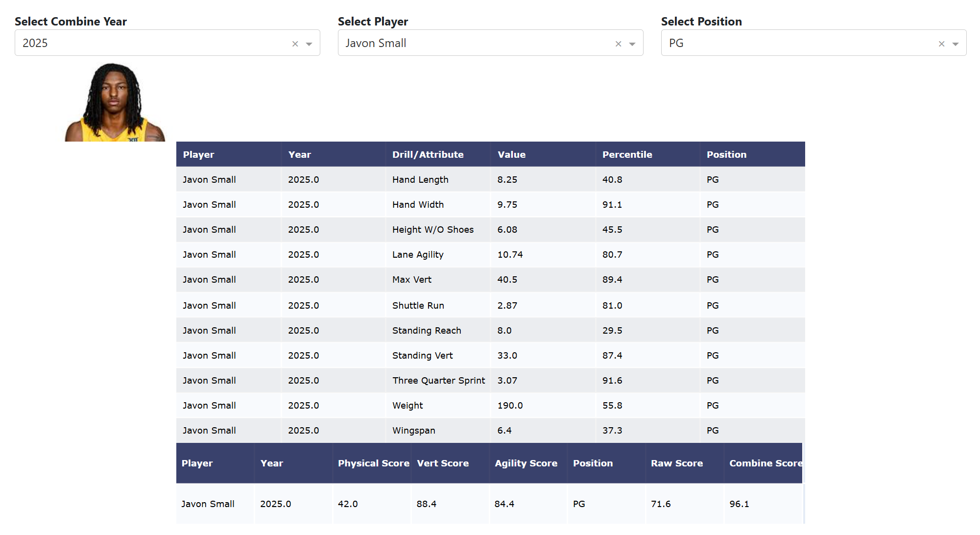Select the Wingspan drill cell
980x535 pixels.
(x=413, y=431)
